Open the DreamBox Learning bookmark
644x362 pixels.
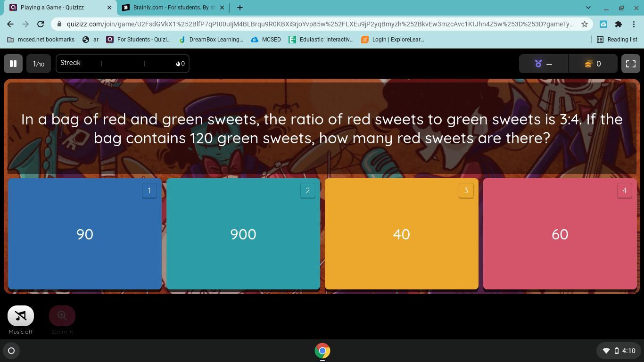211,40
